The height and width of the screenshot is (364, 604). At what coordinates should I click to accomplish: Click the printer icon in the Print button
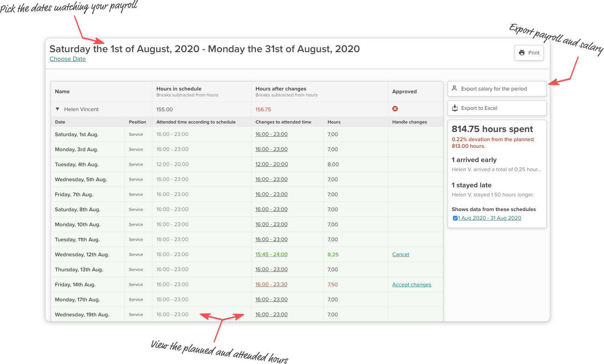click(x=522, y=53)
